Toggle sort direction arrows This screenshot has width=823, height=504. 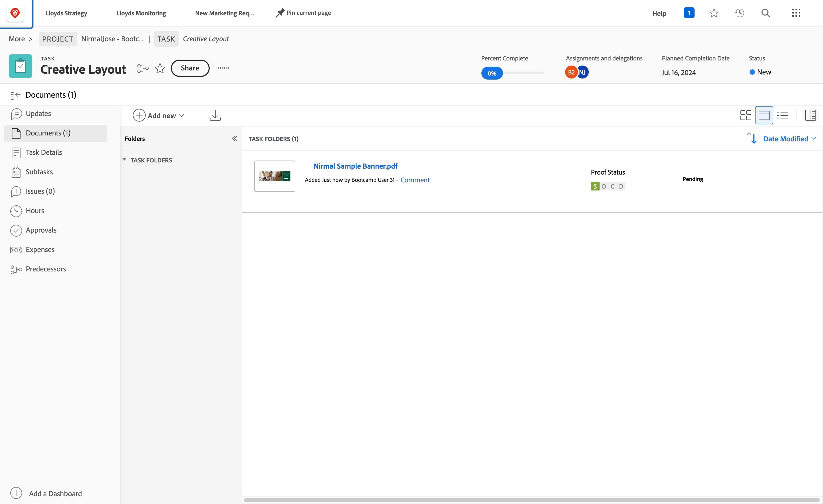point(751,138)
